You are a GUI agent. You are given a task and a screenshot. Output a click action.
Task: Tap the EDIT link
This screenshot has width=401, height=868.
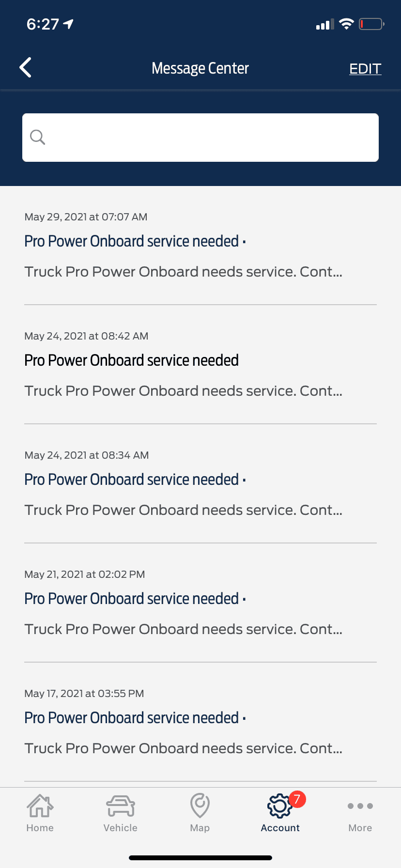click(x=365, y=69)
